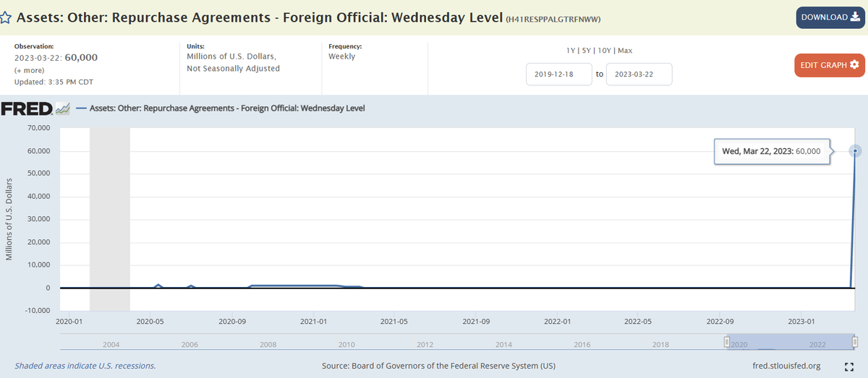The width and height of the screenshot is (868, 378).
Task: Click the series ID H41RESPPALGTRFNWW text
Action: (555, 18)
